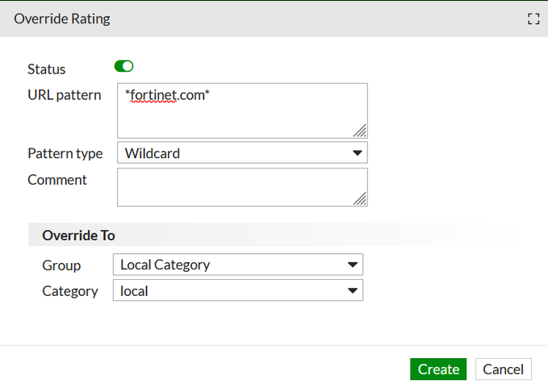
Task: Click the URL pattern label
Action: tap(65, 95)
